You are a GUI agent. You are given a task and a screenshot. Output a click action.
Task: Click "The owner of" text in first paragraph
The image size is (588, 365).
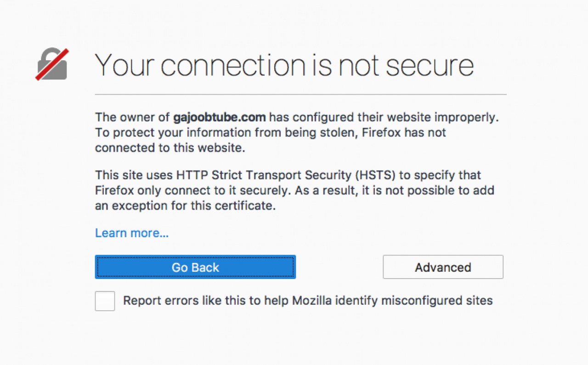pyautogui.click(x=132, y=117)
